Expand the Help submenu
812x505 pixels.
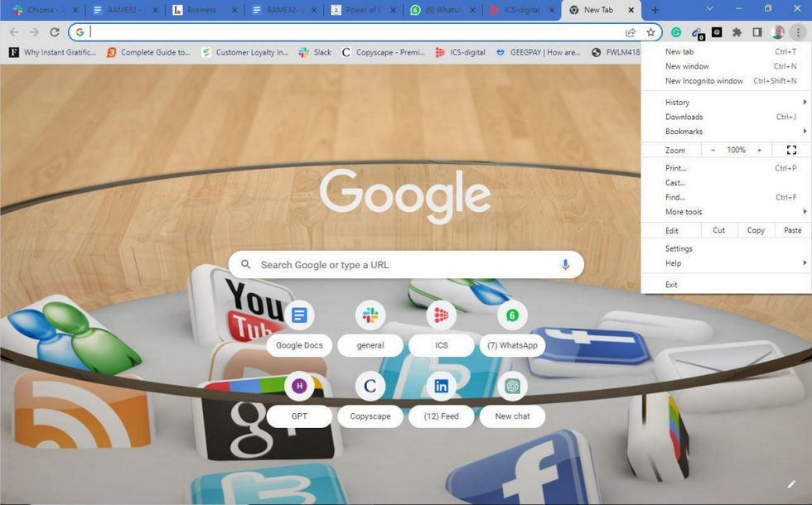pyautogui.click(x=726, y=263)
